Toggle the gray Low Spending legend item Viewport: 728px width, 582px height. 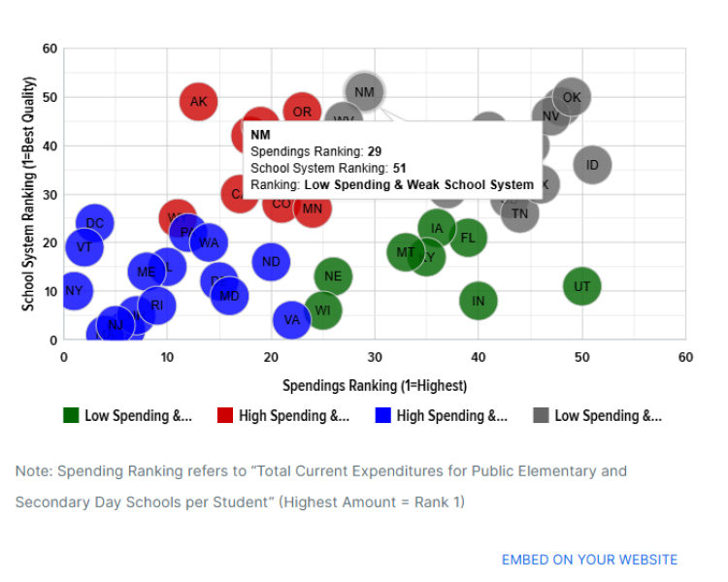[598, 415]
